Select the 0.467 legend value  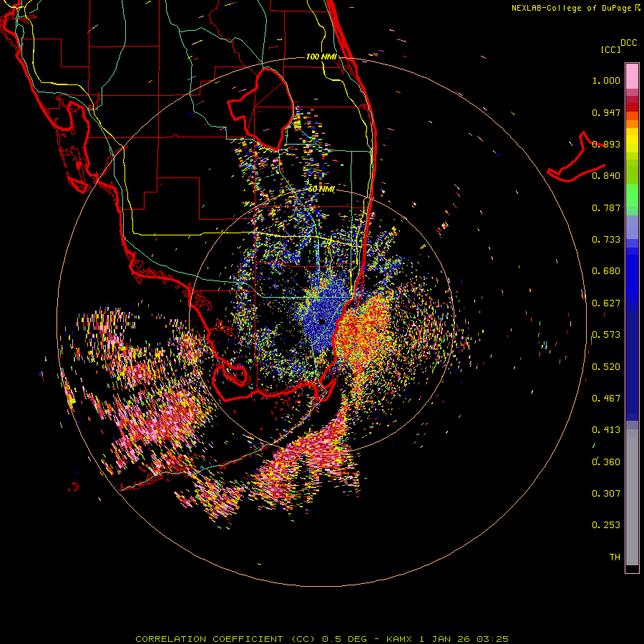[606, 399]
